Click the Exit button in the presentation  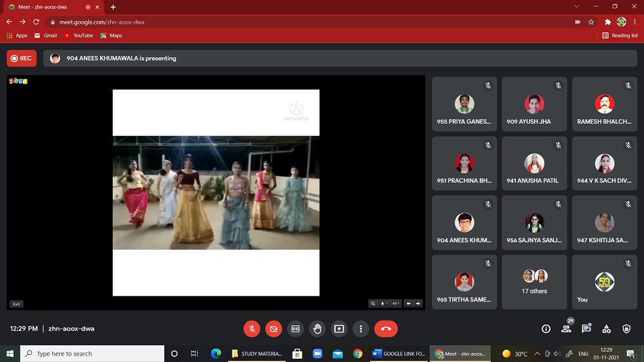16,304
